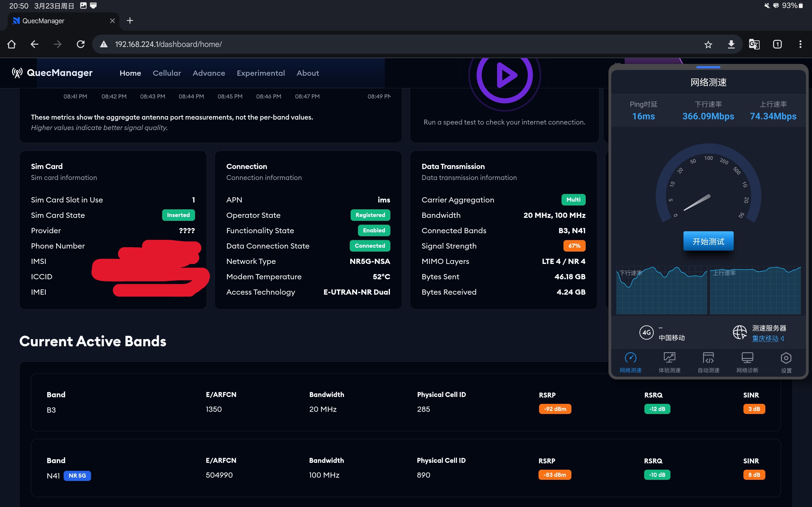Open the browser three-dot menu

pos(800,44)
